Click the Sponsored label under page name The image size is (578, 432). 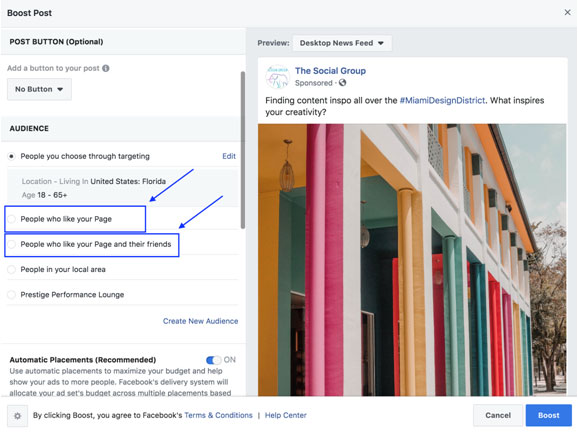[x=313, y=83]
